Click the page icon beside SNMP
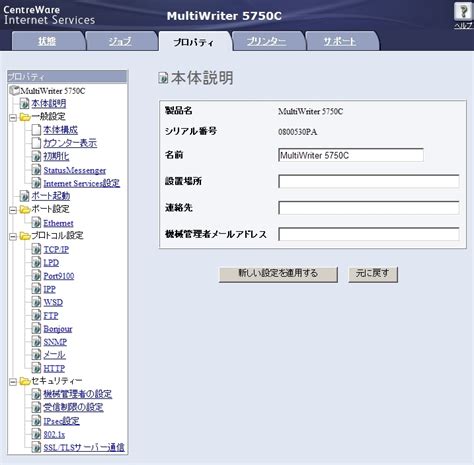 (x=36, y=342)
